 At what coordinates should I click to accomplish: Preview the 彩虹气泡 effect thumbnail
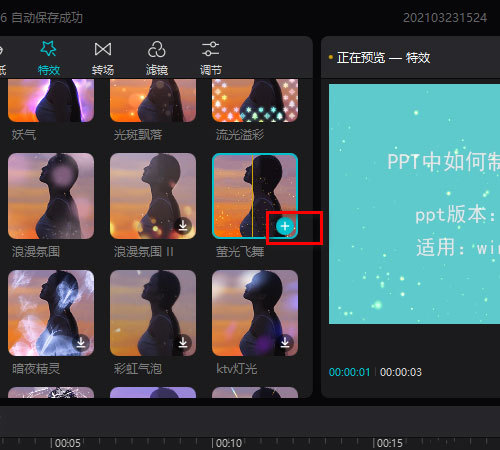pos(153,313)
